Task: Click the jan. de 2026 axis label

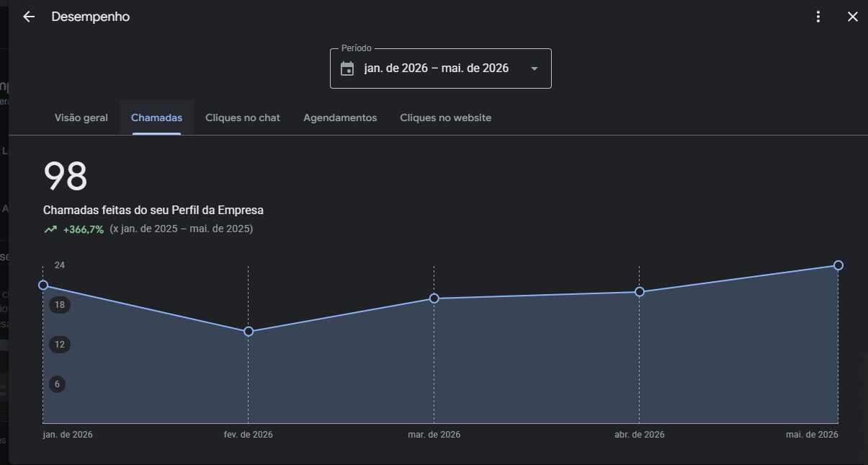Action: (x=68, y=435)
